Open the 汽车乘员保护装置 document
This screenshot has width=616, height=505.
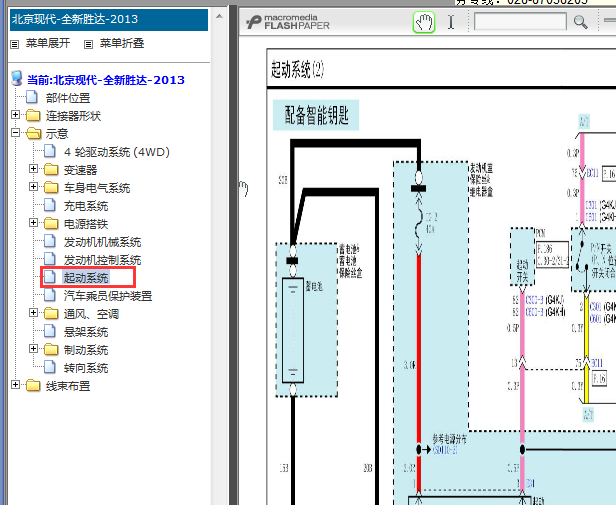click(108, 296)
